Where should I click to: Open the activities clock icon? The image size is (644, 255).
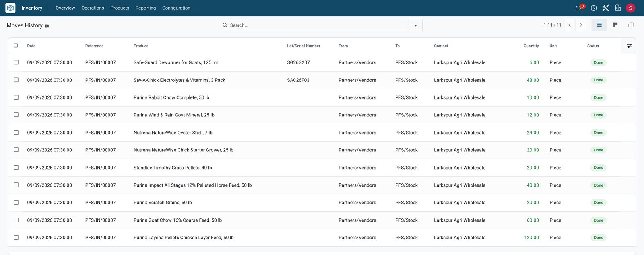pos(594,8)
